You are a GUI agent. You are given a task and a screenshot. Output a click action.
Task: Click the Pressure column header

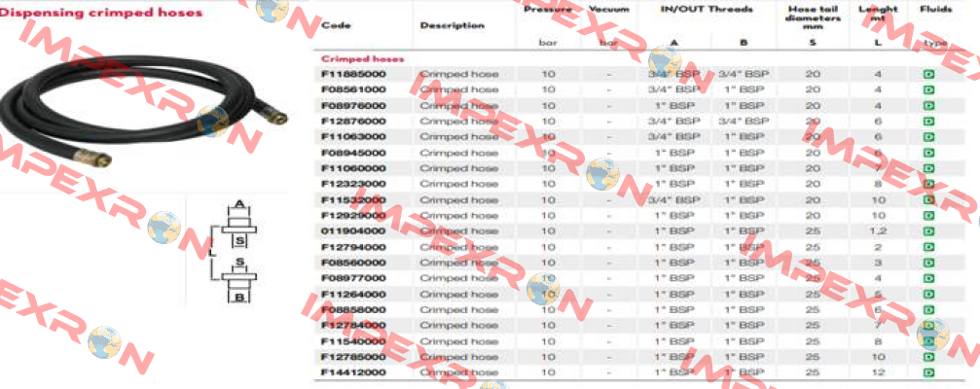[x=548, y=10]
